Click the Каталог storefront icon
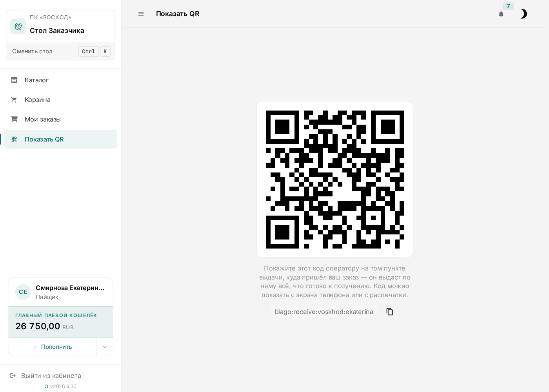549x392 pixels. tap(14, 80)
